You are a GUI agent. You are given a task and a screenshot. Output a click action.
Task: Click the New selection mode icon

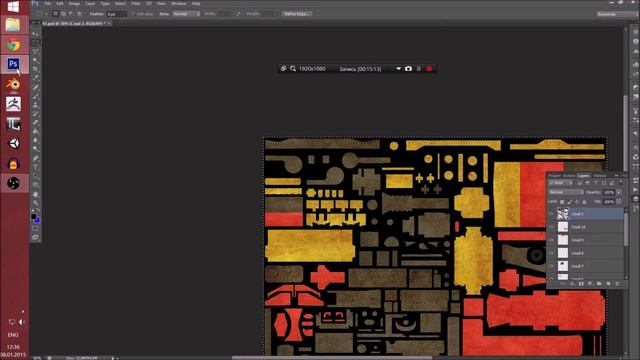coord(55,13)
